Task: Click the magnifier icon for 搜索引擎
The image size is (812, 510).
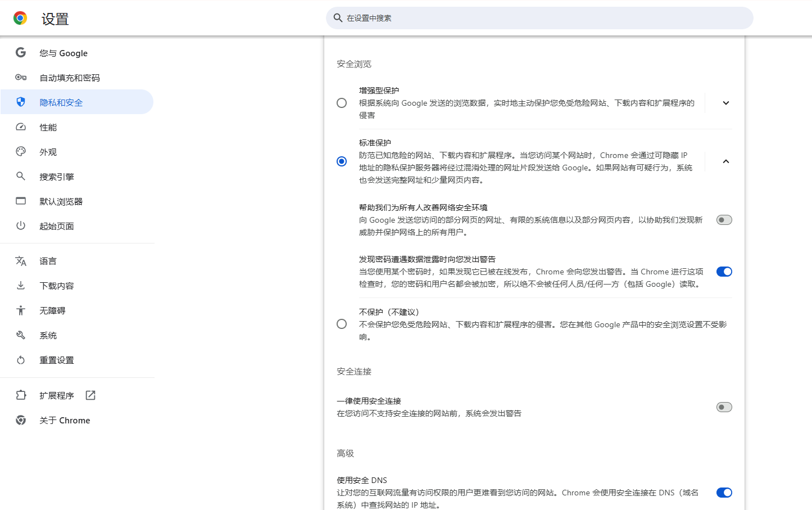Action: click(21, 176)
